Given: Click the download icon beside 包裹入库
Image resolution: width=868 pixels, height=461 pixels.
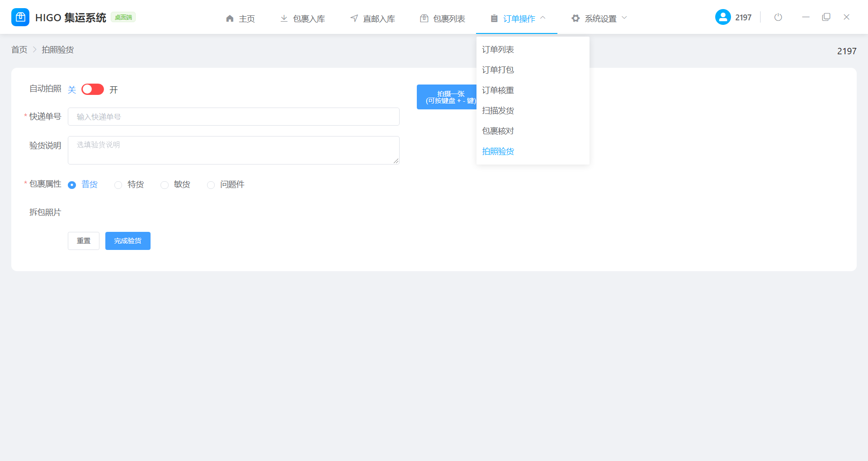Looking at the screenshot, I should pyautogui.click(x=284, y=19).
